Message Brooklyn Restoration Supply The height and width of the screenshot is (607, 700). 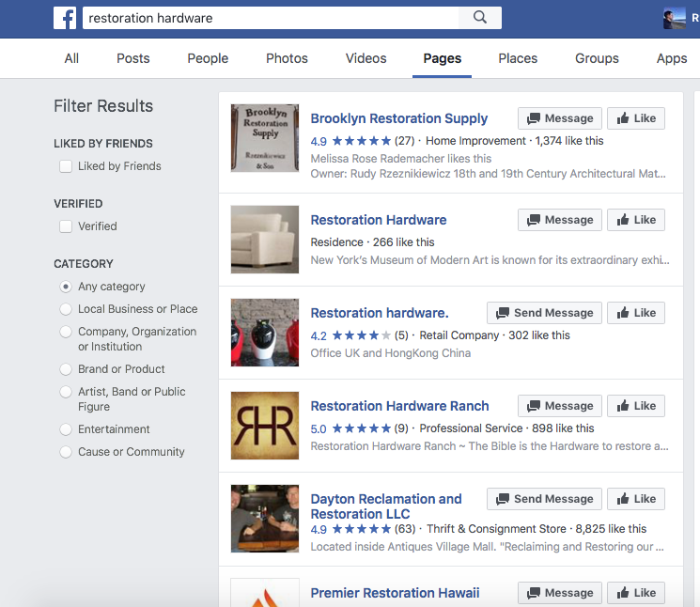click(560, 118)
